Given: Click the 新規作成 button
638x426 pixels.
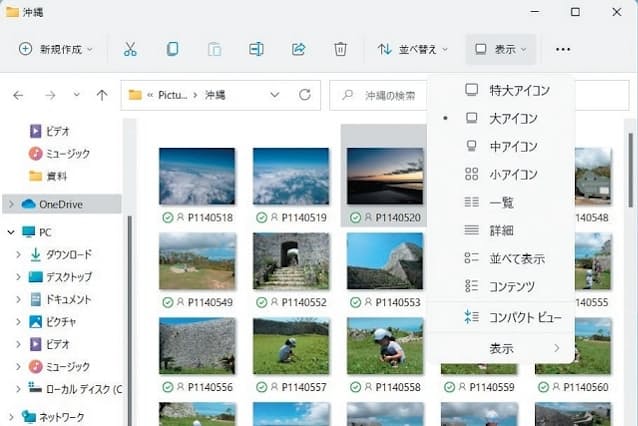Looking at the screenshot, I should tap(56, 49).
